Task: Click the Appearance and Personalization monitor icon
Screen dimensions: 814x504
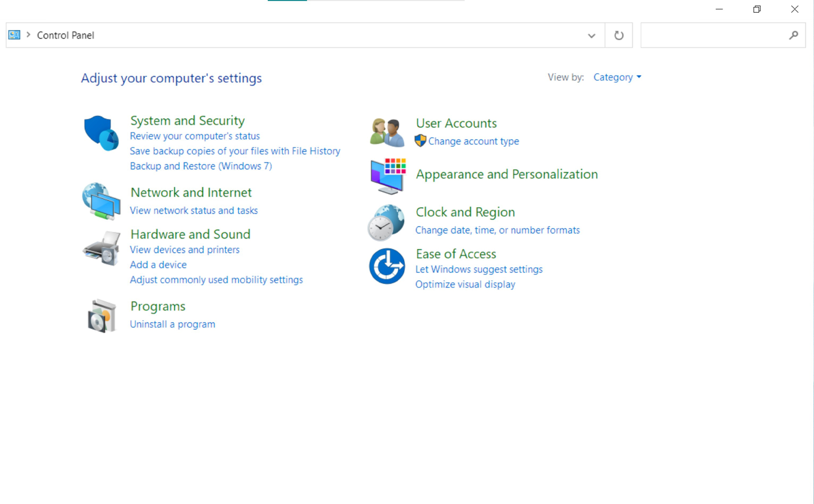Action: click(x=388, y=176)
